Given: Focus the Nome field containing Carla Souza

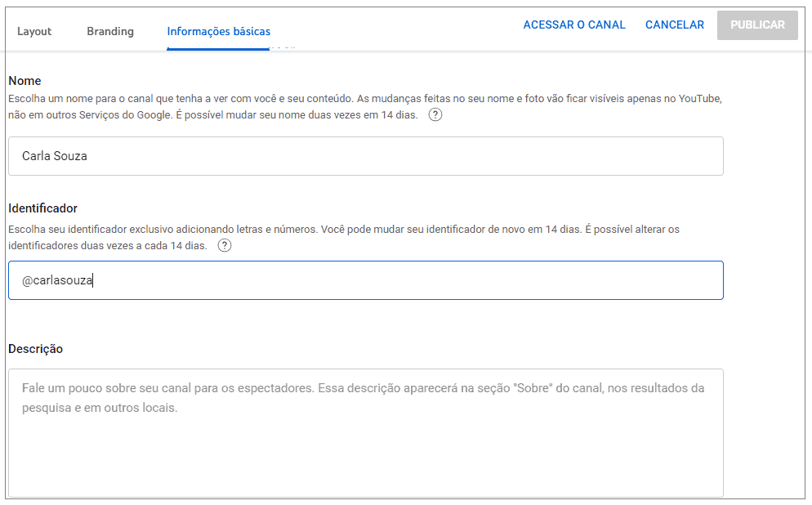Looking at the screenshot, I should 366,156.
